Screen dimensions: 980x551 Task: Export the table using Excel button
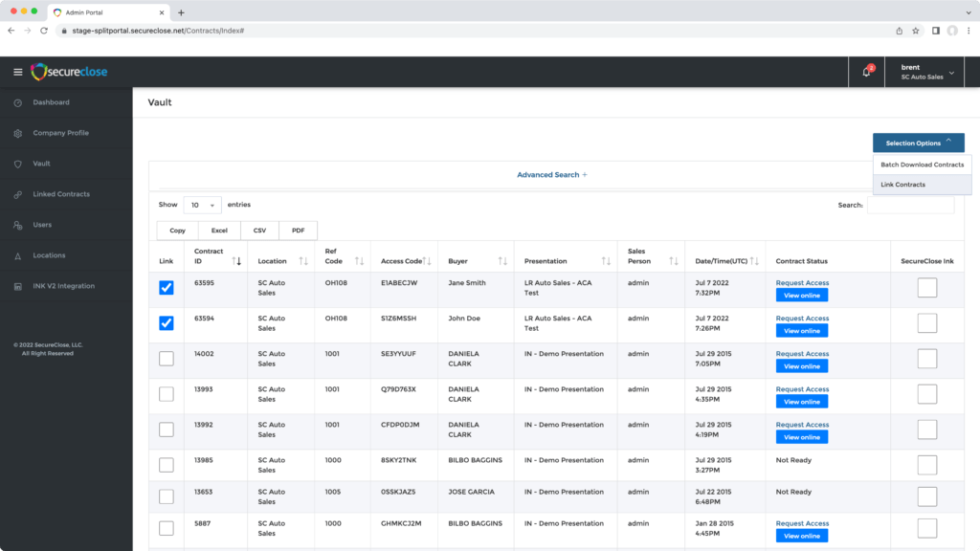click(219, 231)
